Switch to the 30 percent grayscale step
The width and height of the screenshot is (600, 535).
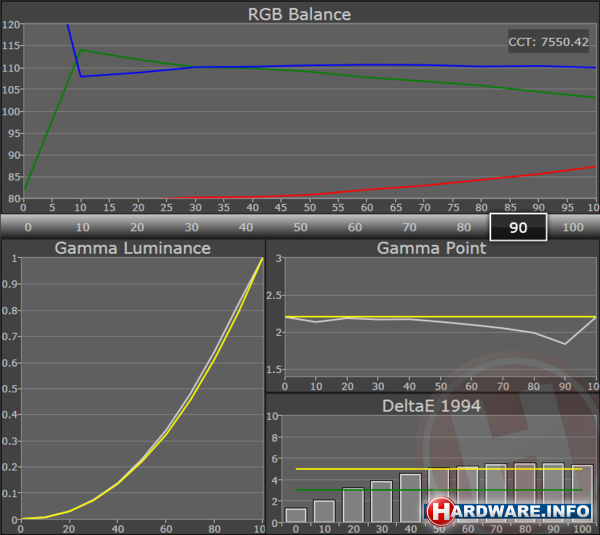[x=191, y=227]
